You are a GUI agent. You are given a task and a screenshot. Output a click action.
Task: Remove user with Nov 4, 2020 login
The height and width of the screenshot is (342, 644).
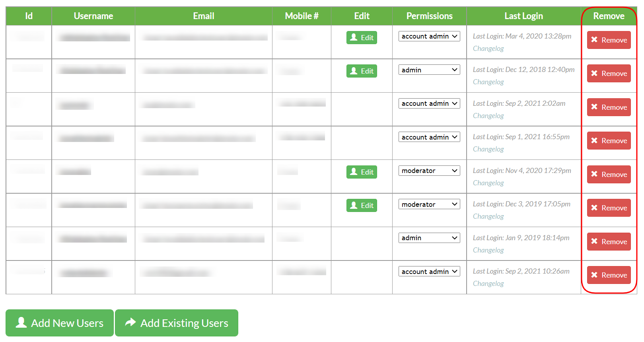609,175
